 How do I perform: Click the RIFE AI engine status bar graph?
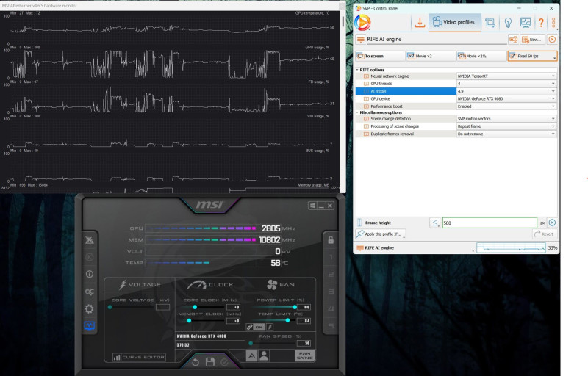tap(511, 248)
